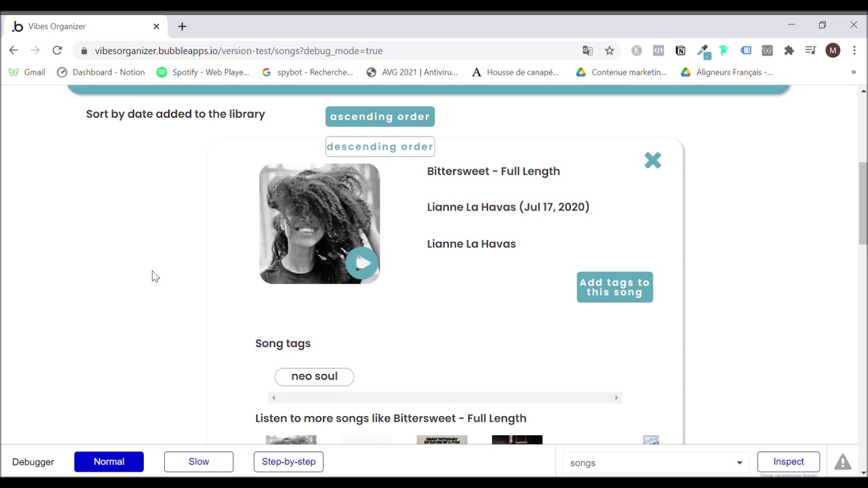Go back with the browser back arrow
The image size is (868, 488).
[14, 50]
